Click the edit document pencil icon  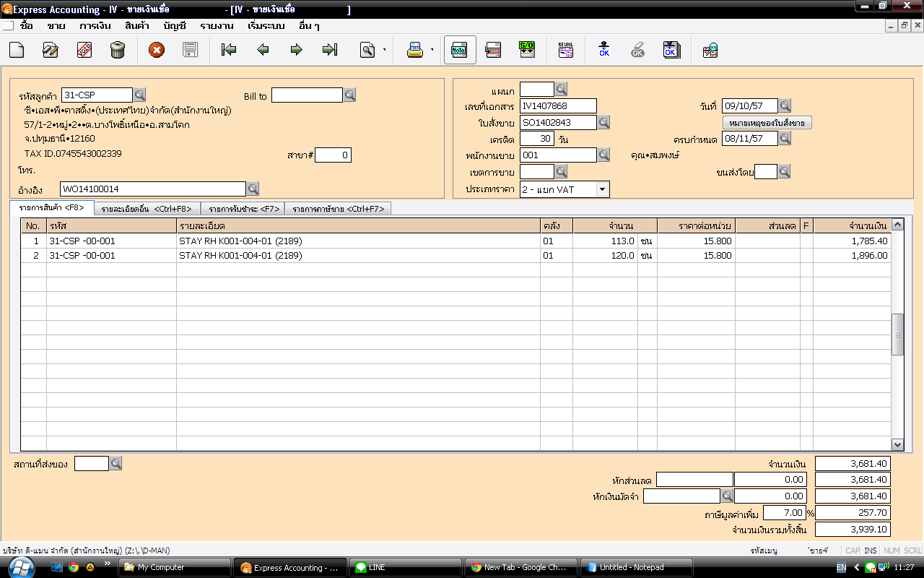click(51, 50)
